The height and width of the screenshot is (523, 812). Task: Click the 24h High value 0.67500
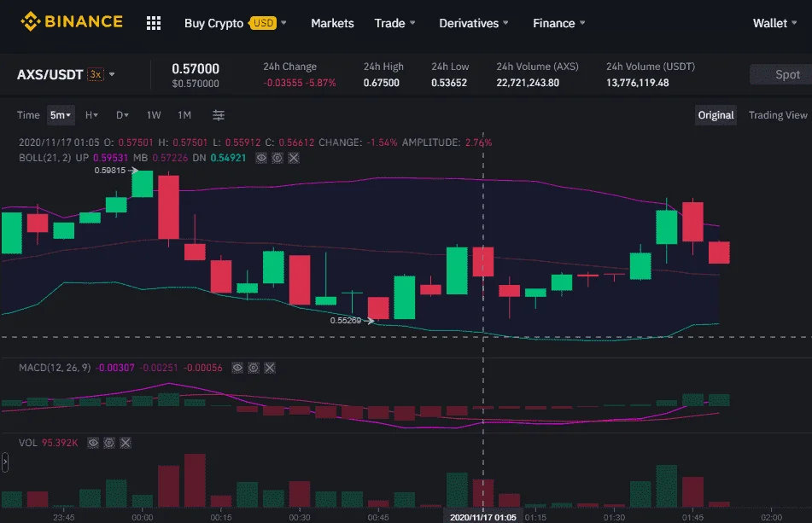(381, 83)
